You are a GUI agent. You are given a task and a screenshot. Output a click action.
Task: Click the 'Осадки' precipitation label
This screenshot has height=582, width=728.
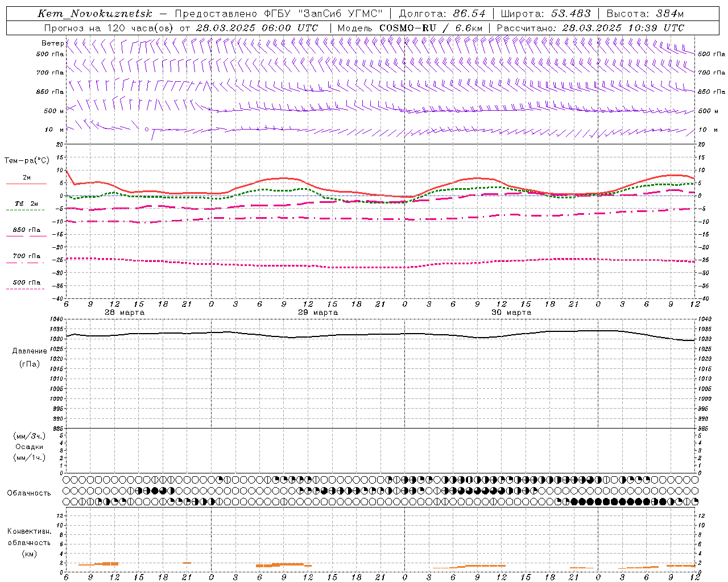(30, 447)
